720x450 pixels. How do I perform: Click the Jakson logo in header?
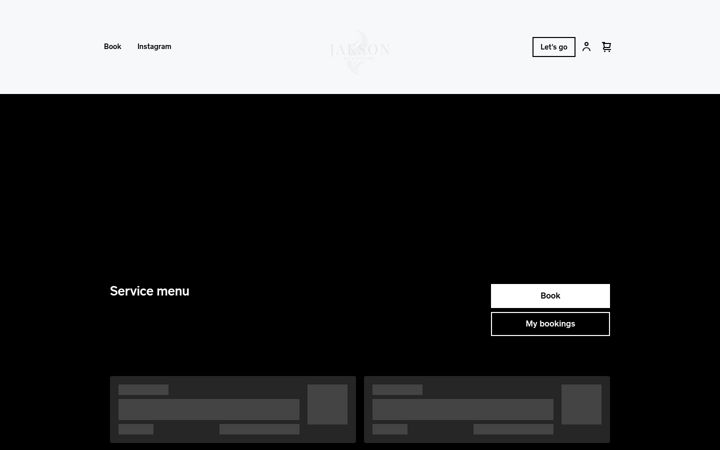(x=360, y=50)
